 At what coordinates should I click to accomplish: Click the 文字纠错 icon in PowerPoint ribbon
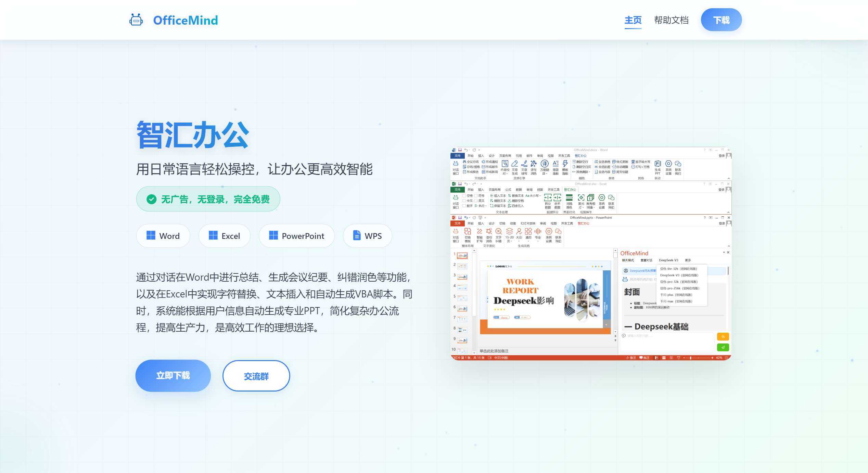point(498,232)
